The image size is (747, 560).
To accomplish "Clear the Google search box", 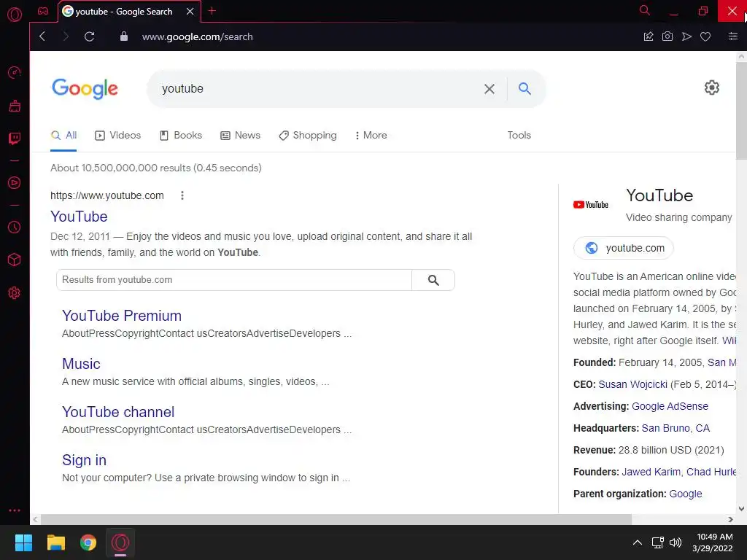I will 489,89.
